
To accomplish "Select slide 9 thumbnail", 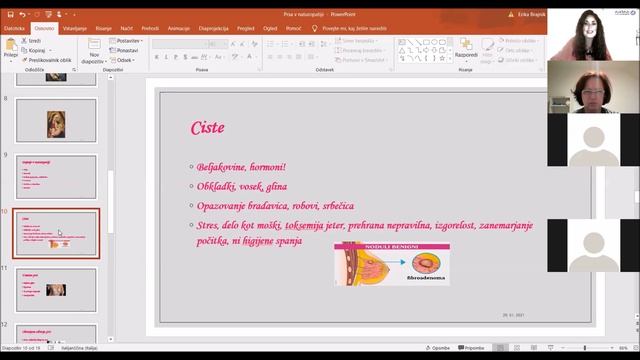I will pyautogui.click(x=56, y=177).
